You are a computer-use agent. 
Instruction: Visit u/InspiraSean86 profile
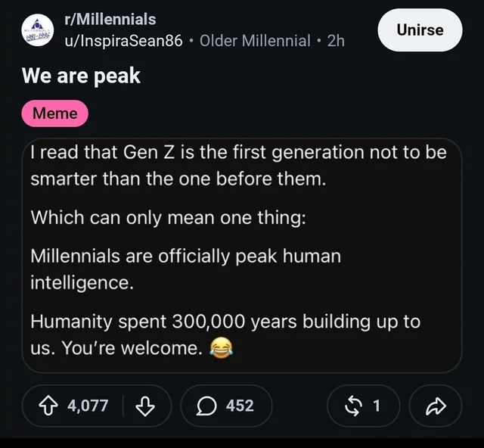[x=123, y=40]
